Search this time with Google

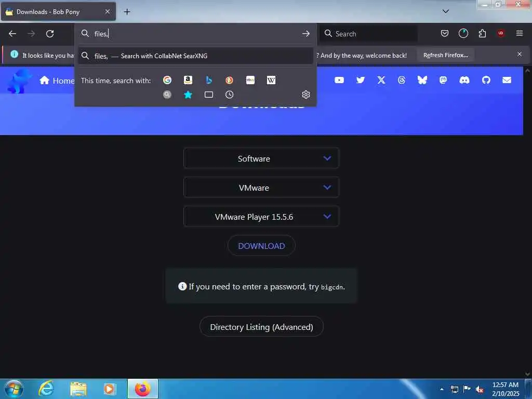167,80
